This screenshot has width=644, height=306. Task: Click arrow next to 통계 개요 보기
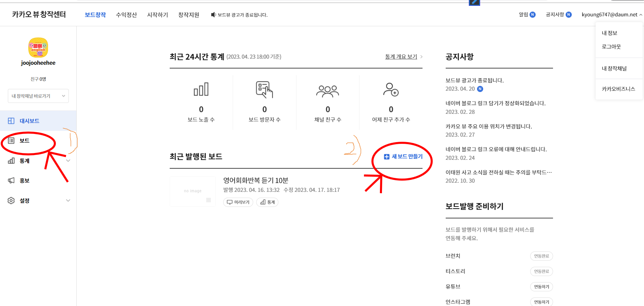click(421, 57)
